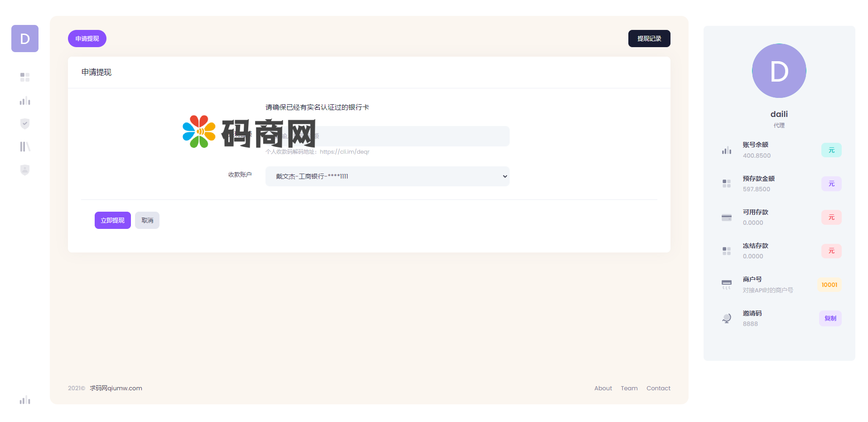This screenshot has width=868, height=422.
Task: Open the bar chart statistics sidebar icon
Action: (25, 101)
